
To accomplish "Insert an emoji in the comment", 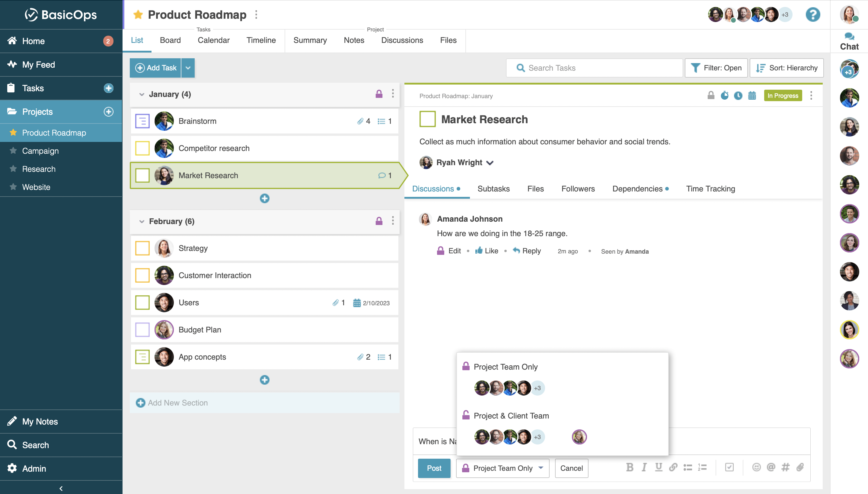I will 756,467.
